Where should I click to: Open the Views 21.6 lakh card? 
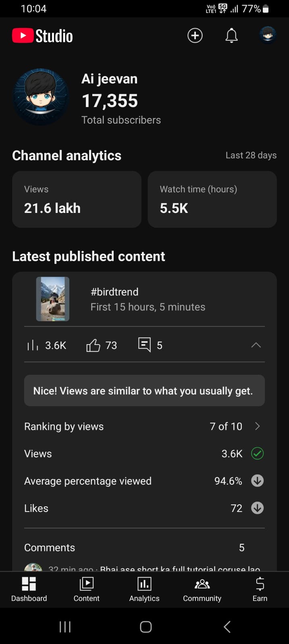(77, 200)
